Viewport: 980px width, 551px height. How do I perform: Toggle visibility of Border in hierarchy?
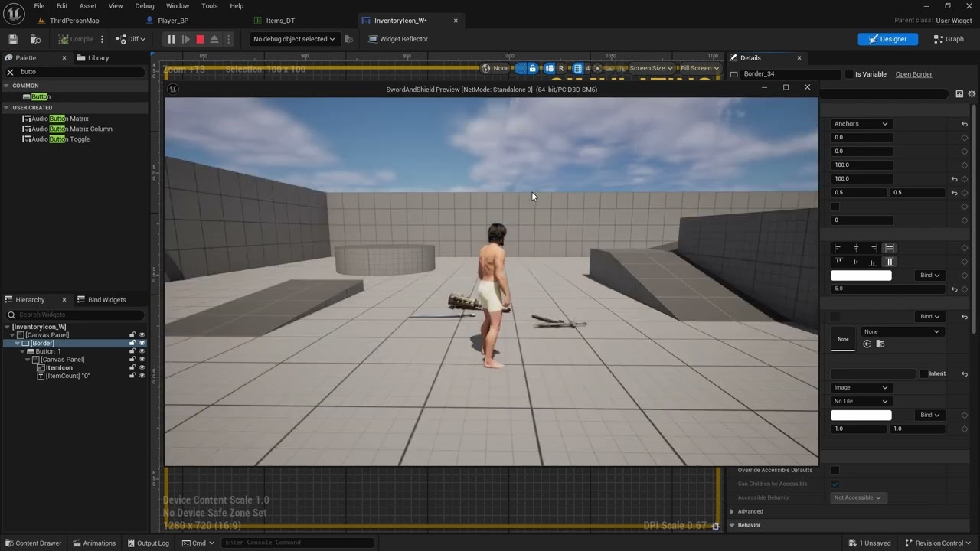(142, 343)
